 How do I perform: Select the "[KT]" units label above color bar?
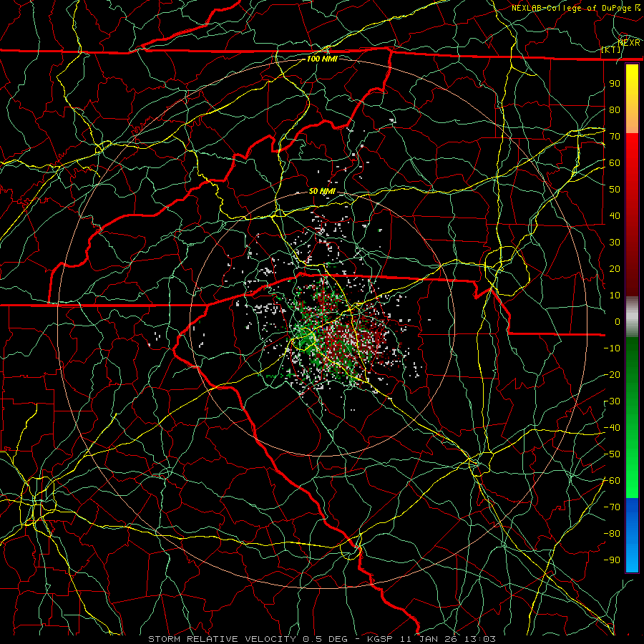[x=611, y=49]
